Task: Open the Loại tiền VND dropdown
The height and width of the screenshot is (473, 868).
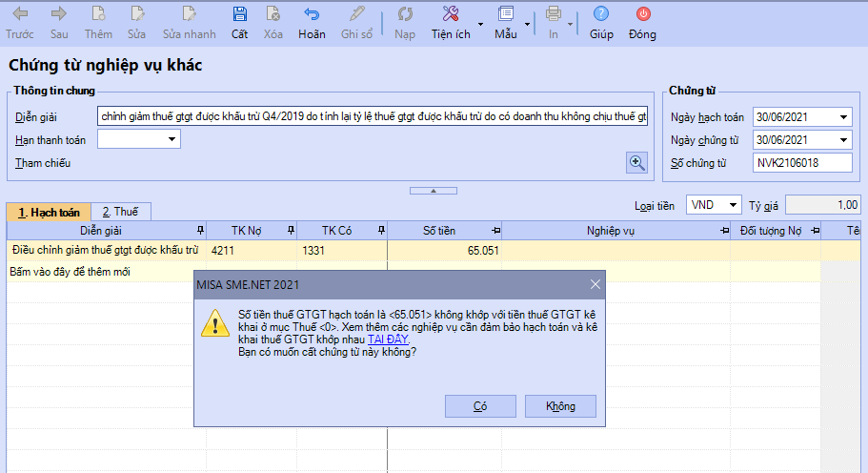Action: pyautogui.click(x=732, y=205)
